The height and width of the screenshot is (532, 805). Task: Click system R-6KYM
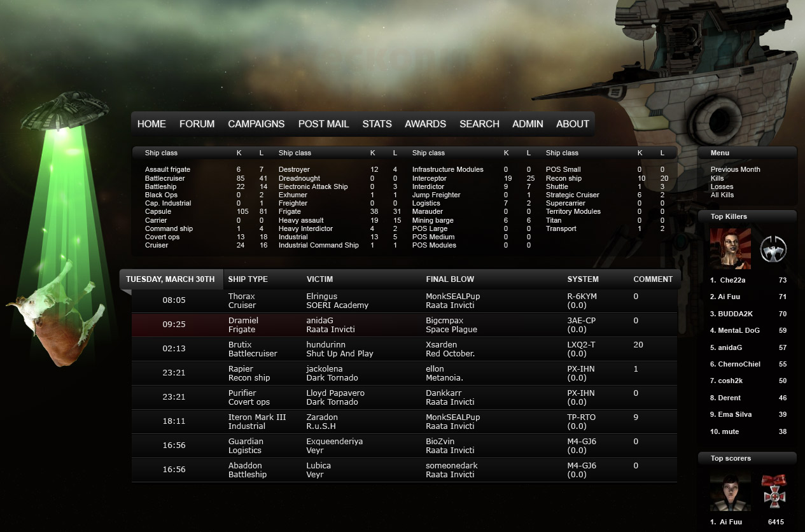(x=582, y=297)
